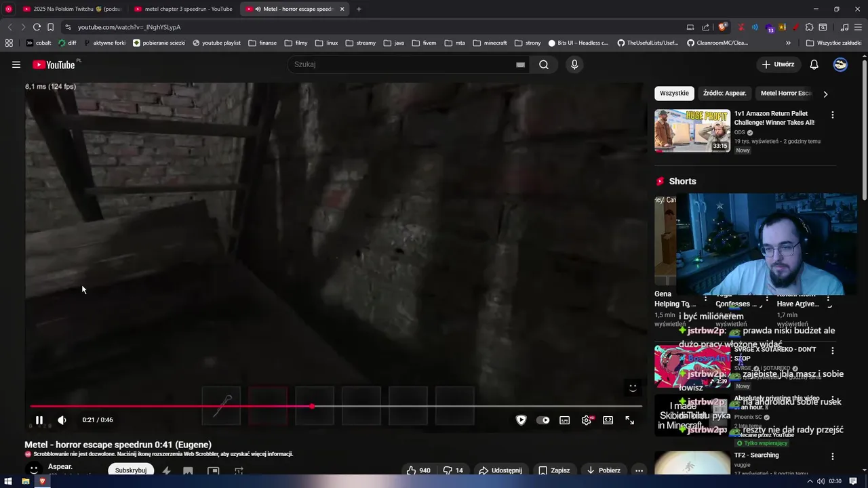This screenshot has width=868, height=488.
Task: Mute the video using the speaker icon
Action: click(62, 420)
